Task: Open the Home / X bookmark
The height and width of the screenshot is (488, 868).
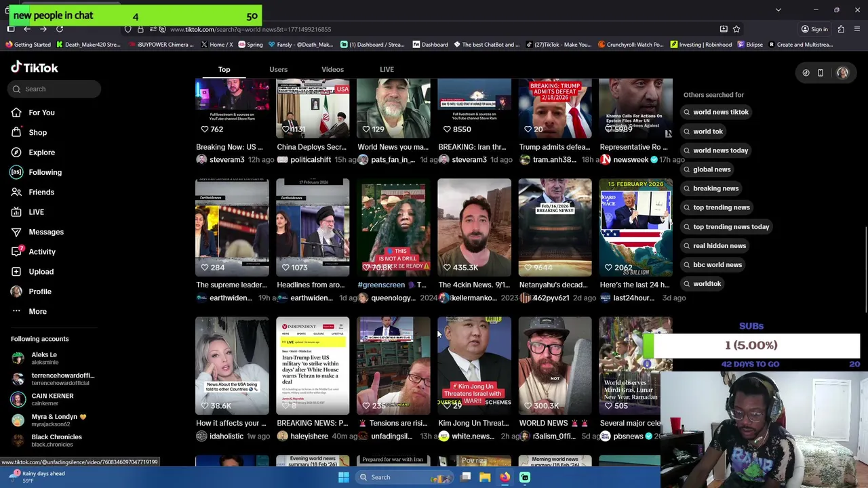Action: point(216,45)
